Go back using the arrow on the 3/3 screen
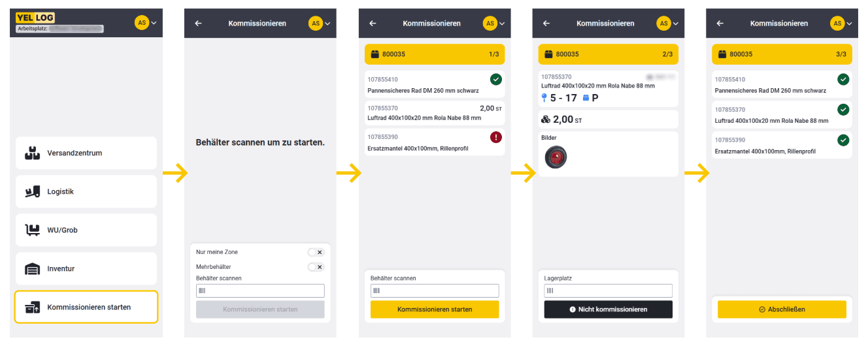 pos(720,24)
